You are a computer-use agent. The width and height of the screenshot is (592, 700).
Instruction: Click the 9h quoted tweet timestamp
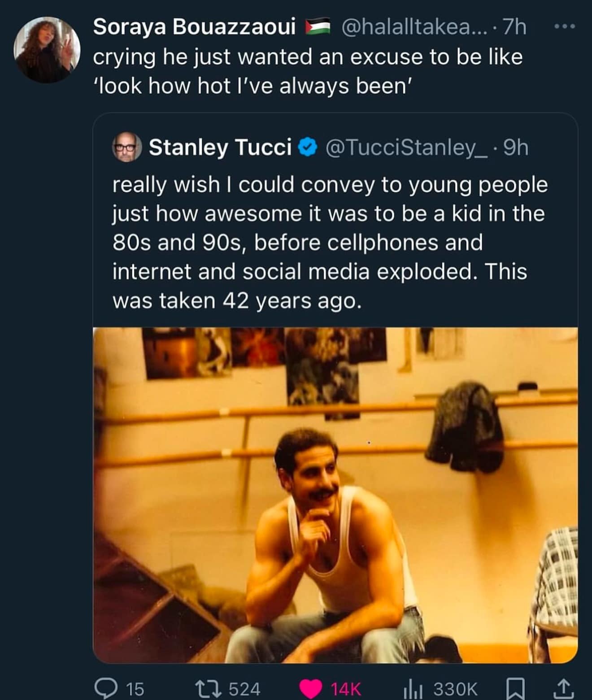coord(516,147)
